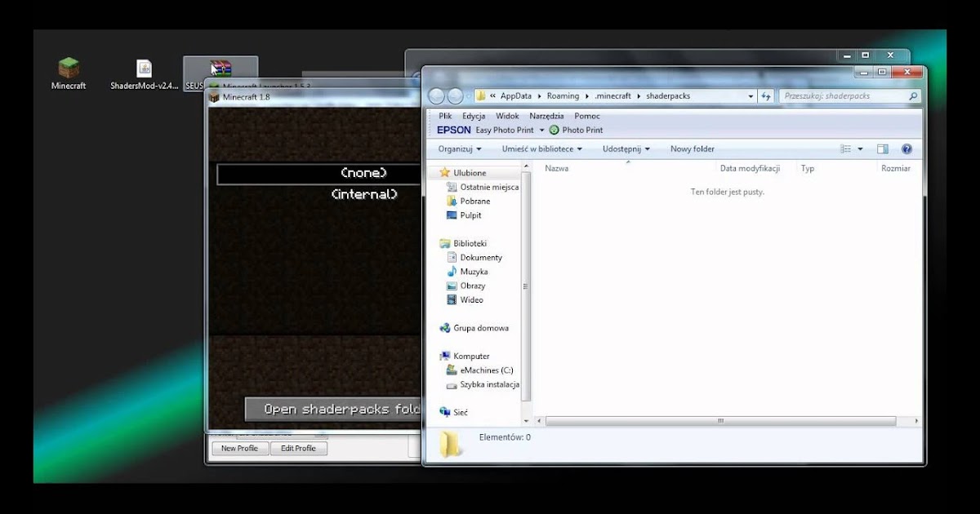Open eMachines (C:) drive
The height and width of the screenshot is (514, 980).
click(x=480, y=370)
